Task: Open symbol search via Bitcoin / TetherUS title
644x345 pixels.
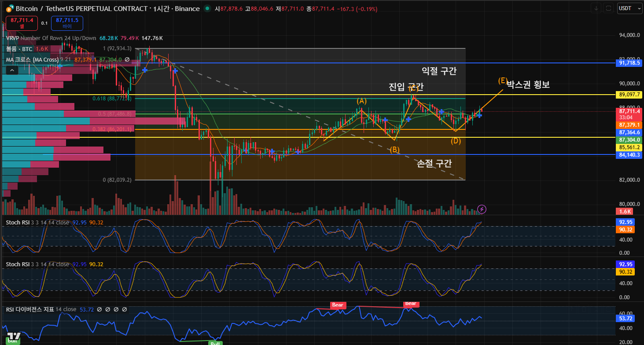Action: (84, 9)
